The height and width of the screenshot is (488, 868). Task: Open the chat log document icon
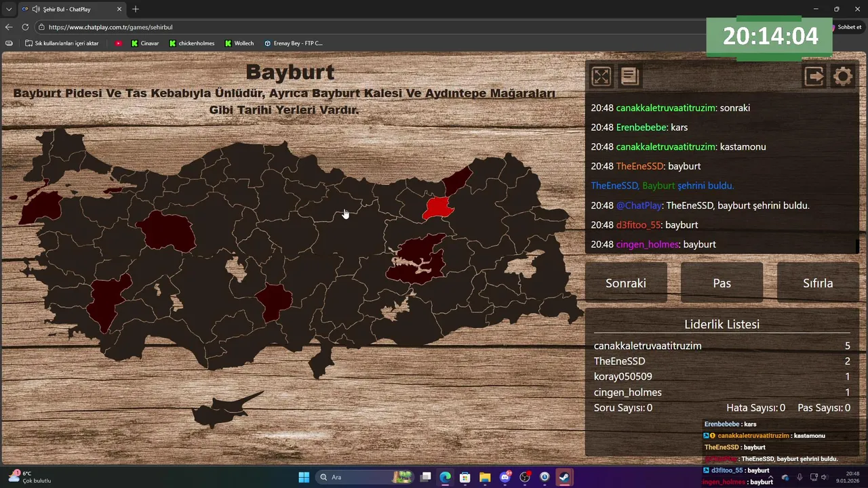pos(630,76)
